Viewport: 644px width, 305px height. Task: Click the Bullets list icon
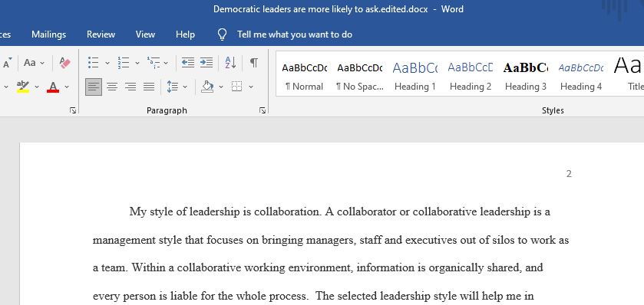(x=94, y=63)
